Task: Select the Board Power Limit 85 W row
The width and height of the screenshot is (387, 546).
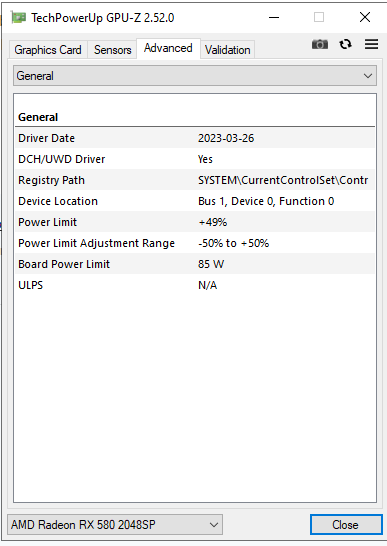Action: 195,264
